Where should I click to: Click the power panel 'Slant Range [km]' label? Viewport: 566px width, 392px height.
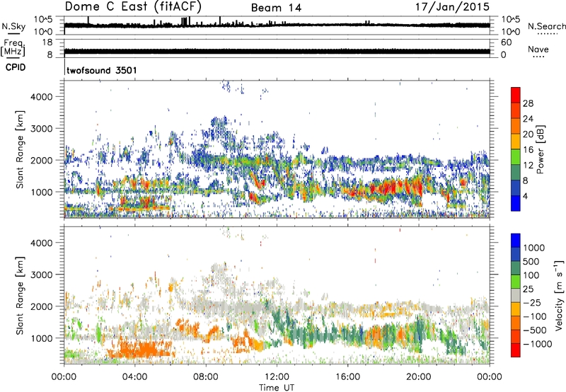pos(20,149)
